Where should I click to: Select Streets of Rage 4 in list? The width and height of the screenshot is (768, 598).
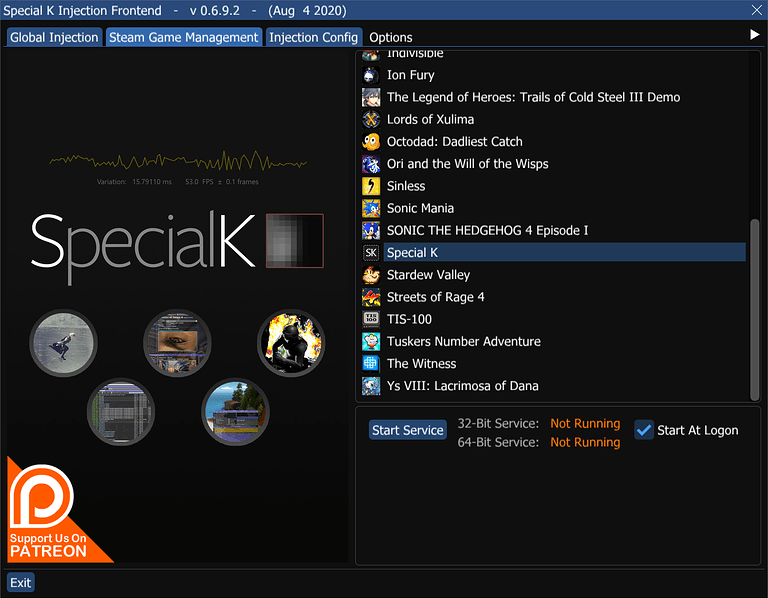click(x=435, y=297)
